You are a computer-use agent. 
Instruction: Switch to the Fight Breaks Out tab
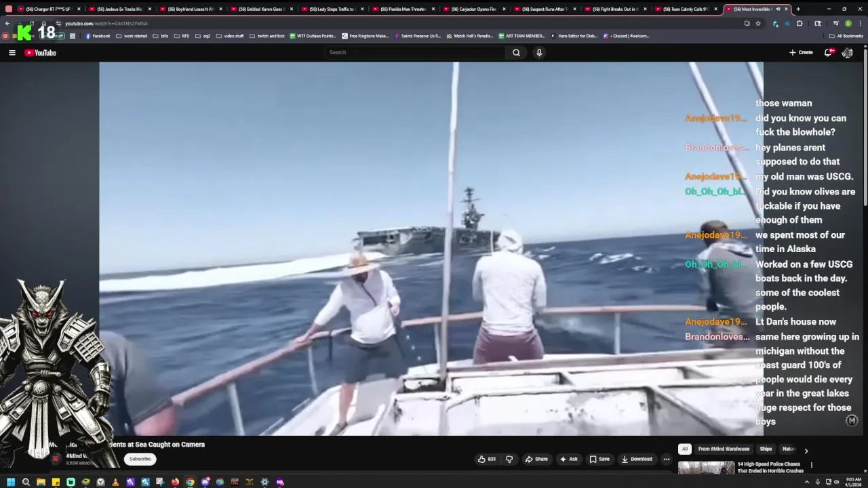pyautogui.click(x=614, y=9)
